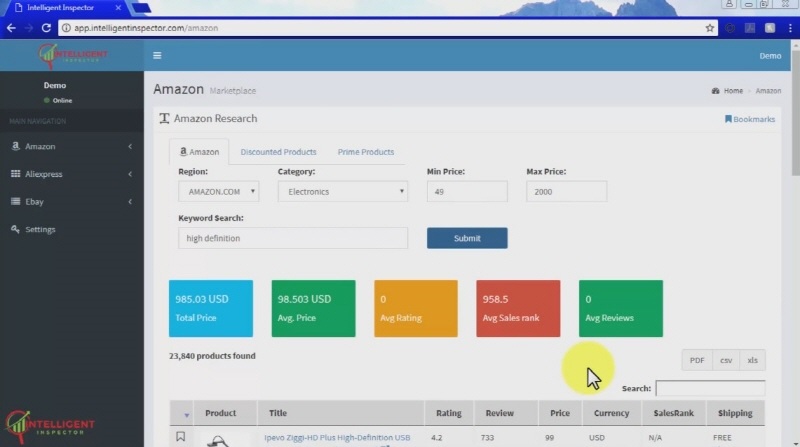Expand the Amazon sidebar menu chevron

click(x=130, y=146)
